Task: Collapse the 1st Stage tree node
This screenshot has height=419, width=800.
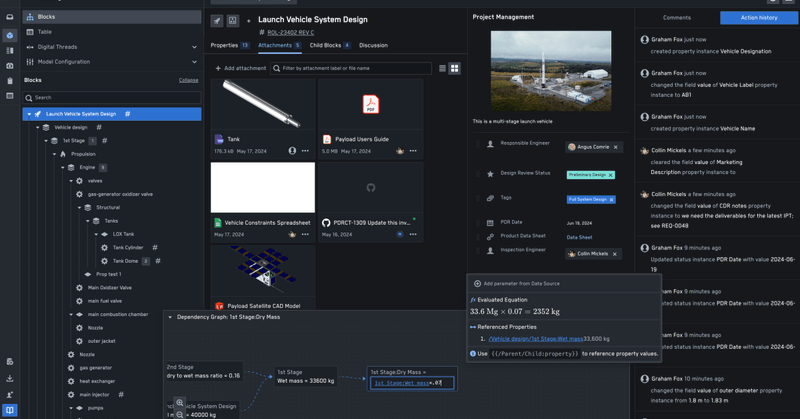Action: coord(46,140)
